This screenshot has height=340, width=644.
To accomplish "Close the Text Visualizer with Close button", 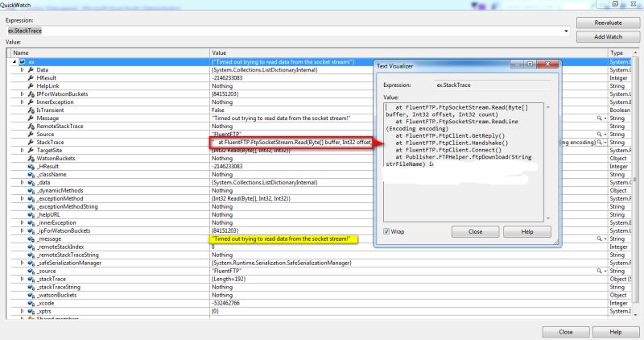I will pyautogui.click(x=475, y=231).
